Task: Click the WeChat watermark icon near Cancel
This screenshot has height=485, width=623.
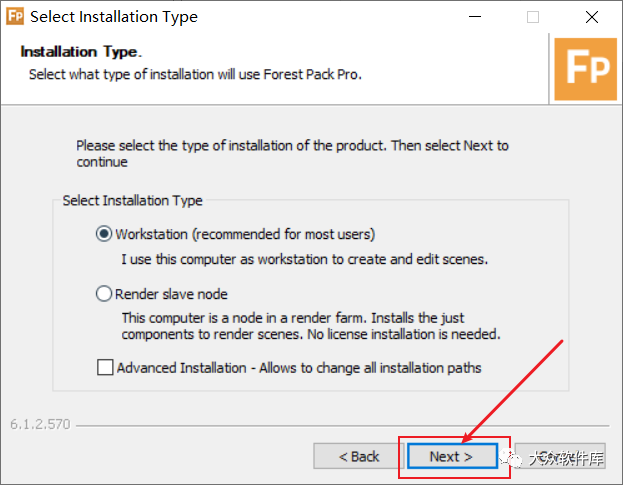Action: click(x=511, y=459)
